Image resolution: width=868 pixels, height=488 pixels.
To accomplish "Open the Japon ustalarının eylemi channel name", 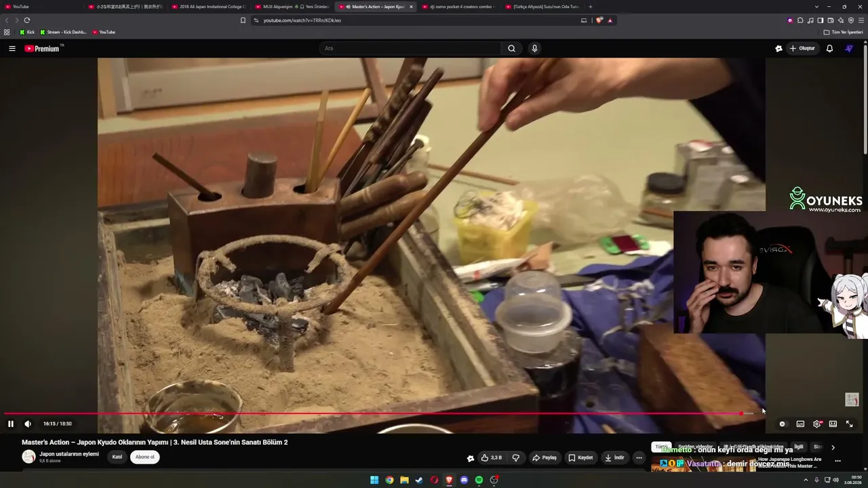I will point(69,453).
